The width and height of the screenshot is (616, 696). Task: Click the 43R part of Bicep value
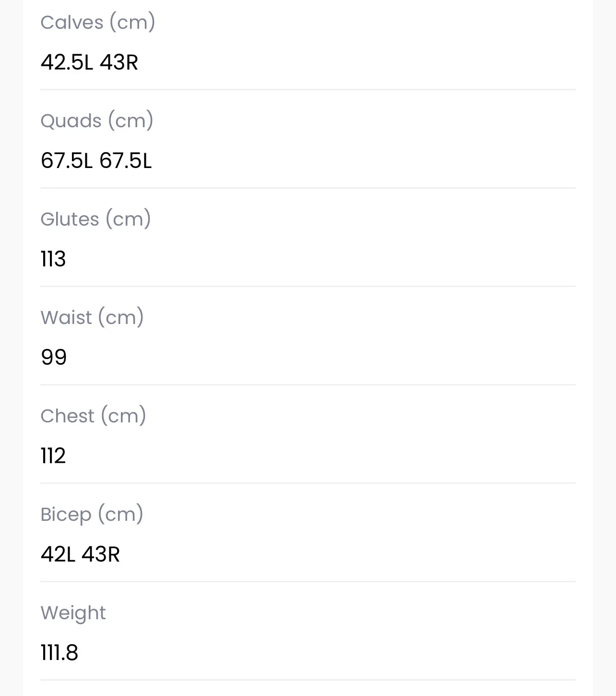tap(101, 554)
